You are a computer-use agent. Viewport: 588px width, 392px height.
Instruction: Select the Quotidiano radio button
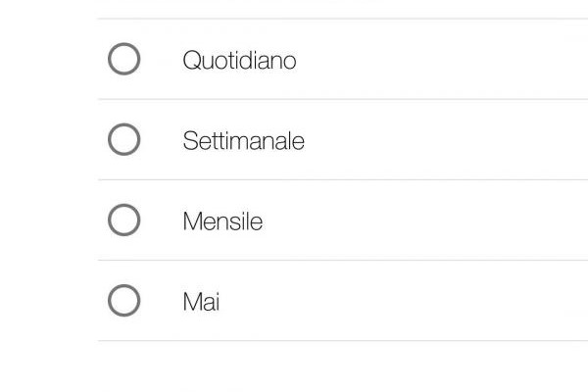pyautogui.click(x=123, y=60)
